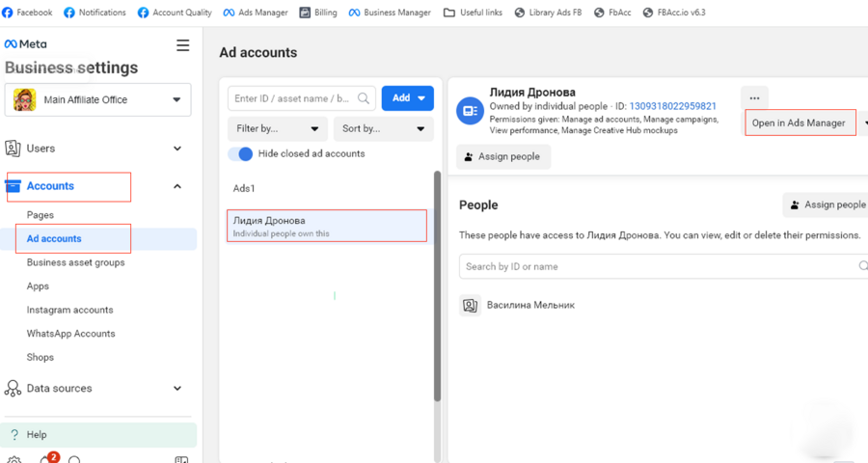Click the ad accounts list scrollbar
This screenshot has height=463, width=868.
click(x=437, y=286)
